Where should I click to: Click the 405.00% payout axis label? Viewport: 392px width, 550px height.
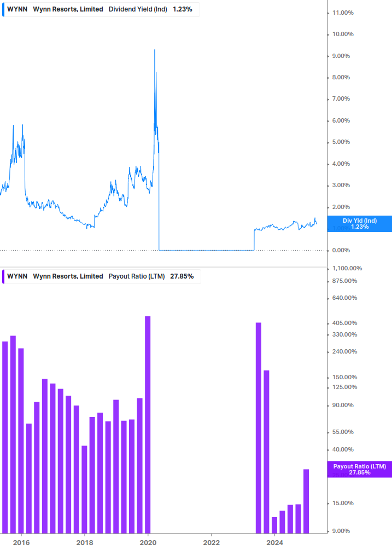344,323
